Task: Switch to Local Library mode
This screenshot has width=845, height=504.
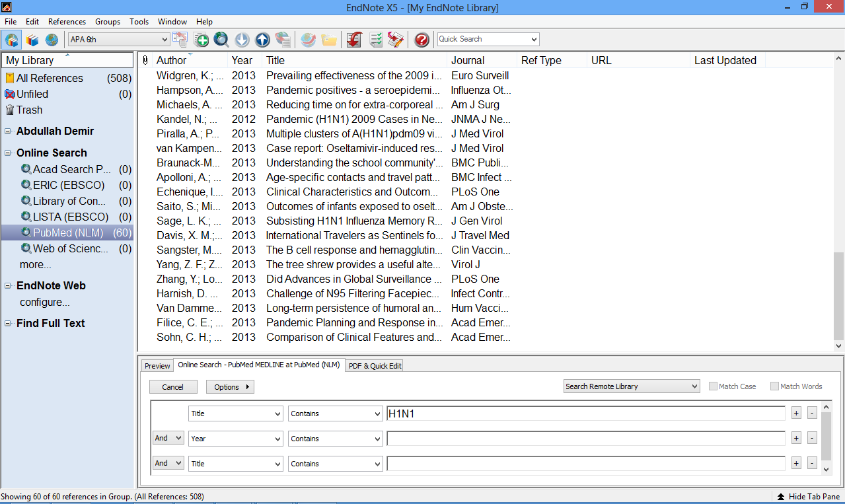Action: 32,40
